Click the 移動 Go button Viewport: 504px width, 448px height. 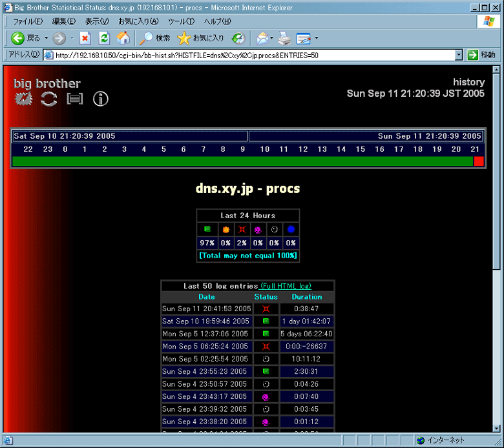(481, 55)
